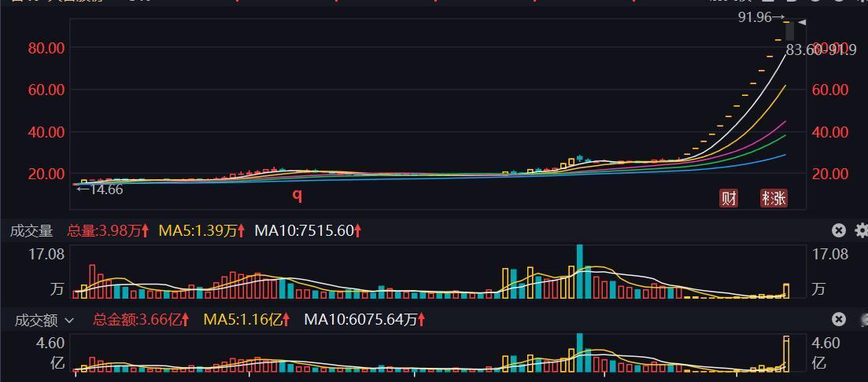This screenshot has width=868, height=382.
Task: Click 4.60 on left turnover axis
Action: tap(51, 343)
